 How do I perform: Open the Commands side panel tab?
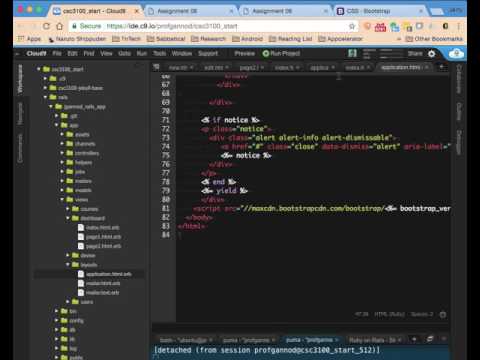click(x=20, y=149)
